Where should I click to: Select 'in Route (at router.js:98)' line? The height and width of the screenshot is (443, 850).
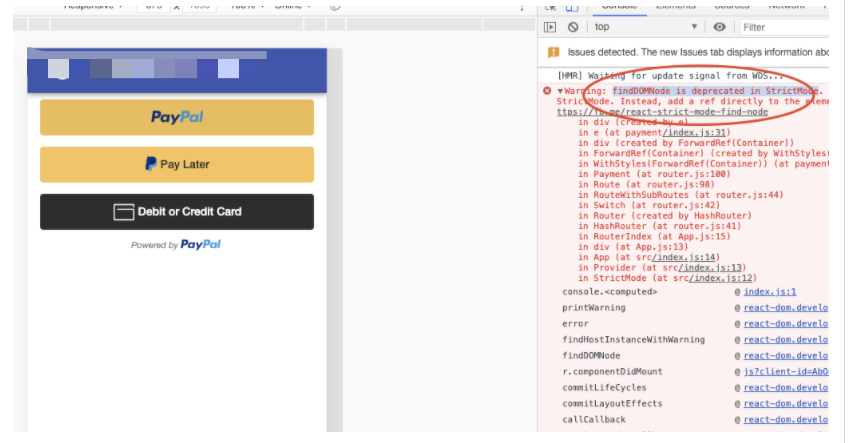[646, 184]
